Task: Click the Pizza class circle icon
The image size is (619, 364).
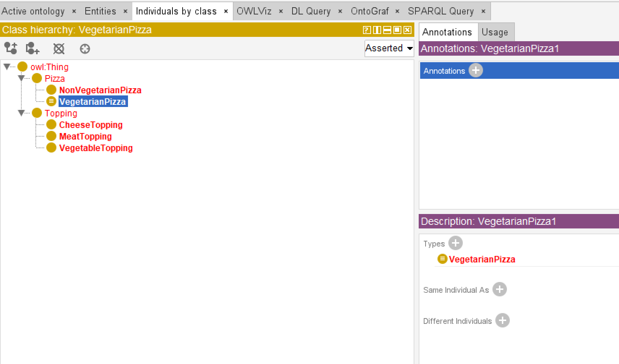Action: click(x=37, y=78)
